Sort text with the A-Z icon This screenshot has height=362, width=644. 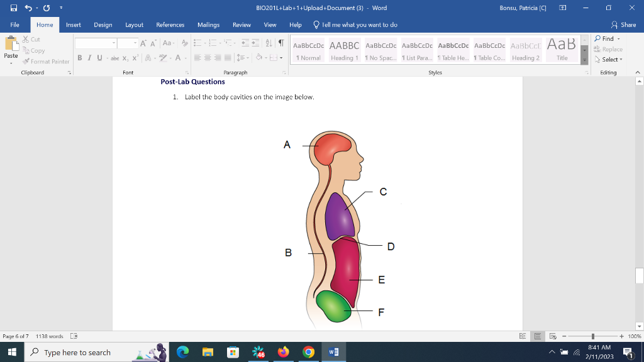[x=269, y=43]
